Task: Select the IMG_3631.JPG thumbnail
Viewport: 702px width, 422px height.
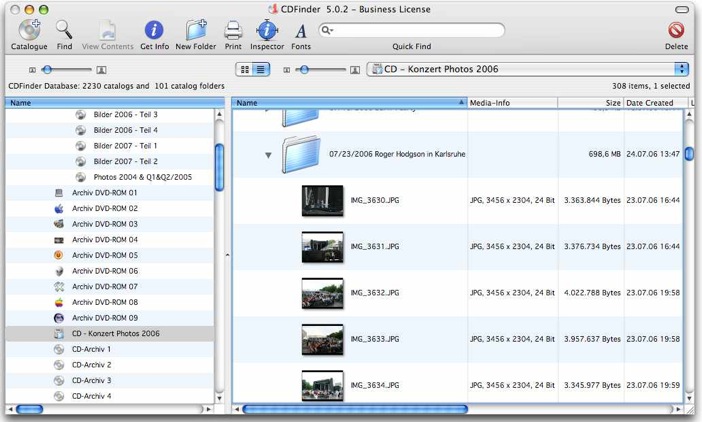Action: pos(322,247)
